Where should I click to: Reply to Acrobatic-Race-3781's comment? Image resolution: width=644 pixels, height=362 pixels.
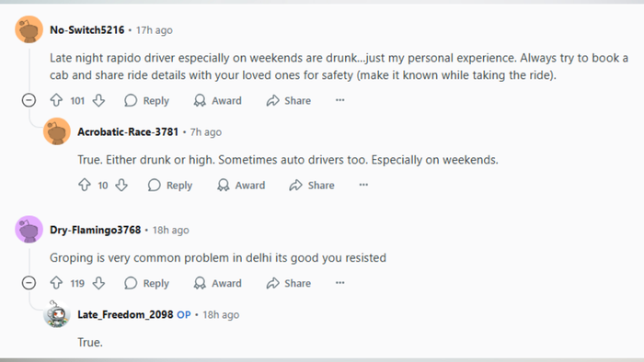170,186
